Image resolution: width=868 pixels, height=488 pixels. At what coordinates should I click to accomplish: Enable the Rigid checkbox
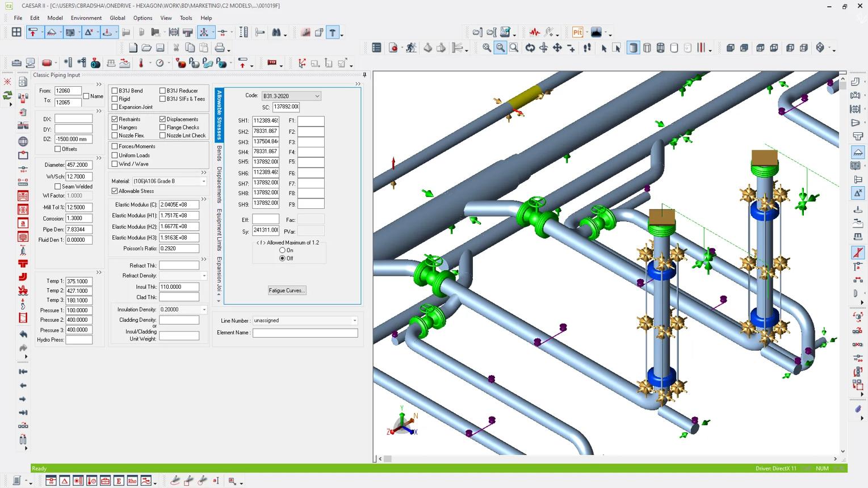coord(115,99)
